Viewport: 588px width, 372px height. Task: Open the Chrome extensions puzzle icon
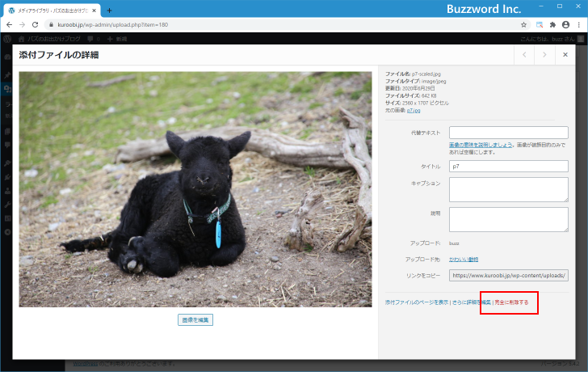pyautogui.click(x=552, y=25)
